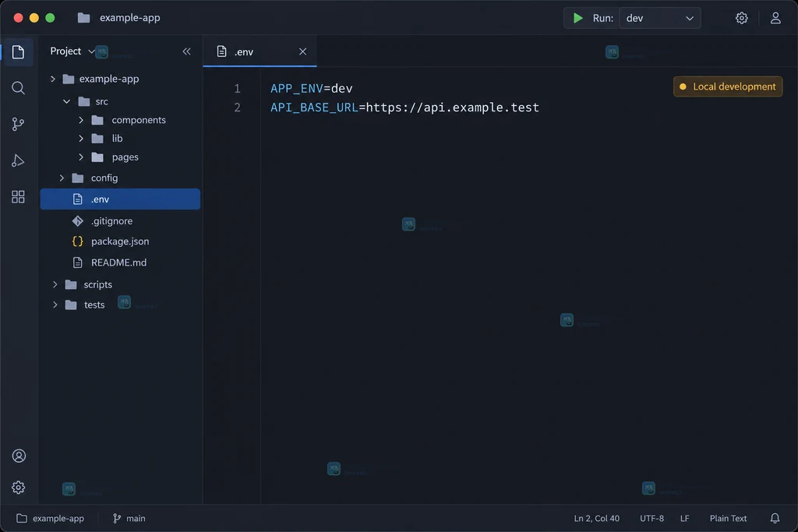Image resolution: width=798 pixels, height=532 pixels.
Task: Click example-app project name in status bar
Action: [58, 518]
